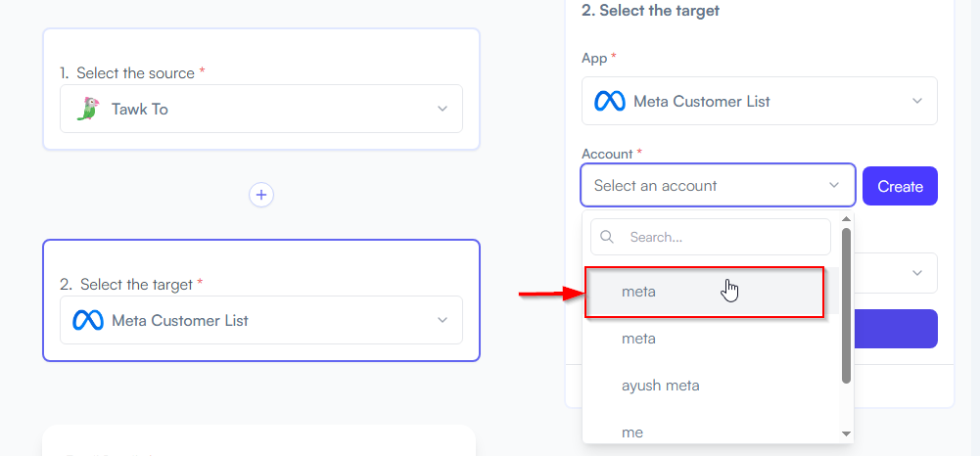Expand the App dropdown in right panel
Viewport: 980px width, 456px height.
760,101
